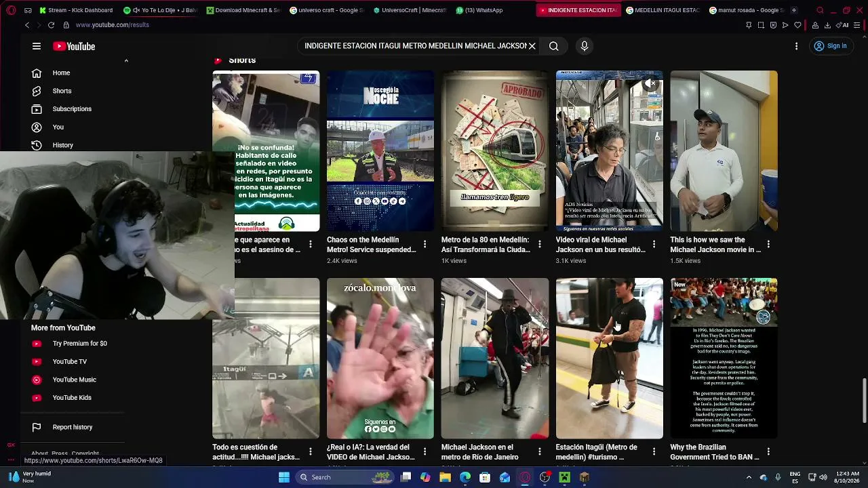Go back in browser history
The image size is (868, 488).
pyautogui.click(x=27, y=25)
